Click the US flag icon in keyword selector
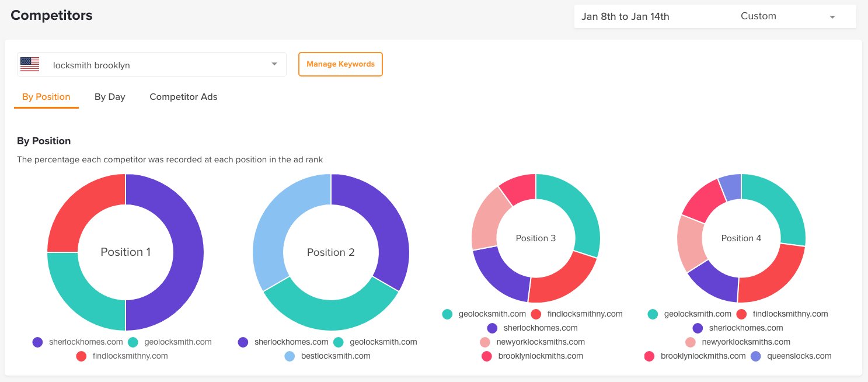This screenshot has height=382, width=868. click(30, 64)
